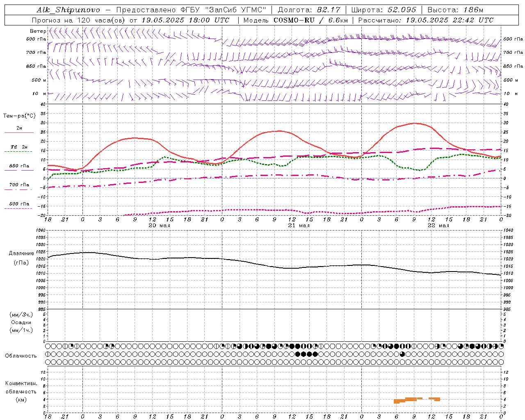Click the Осадки panel label

click(21, 322)
